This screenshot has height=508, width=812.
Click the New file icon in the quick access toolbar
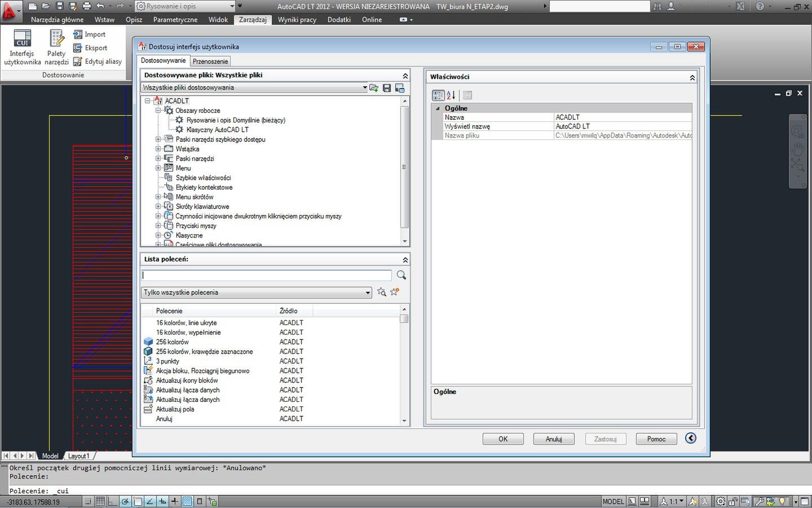click(33, 6)
